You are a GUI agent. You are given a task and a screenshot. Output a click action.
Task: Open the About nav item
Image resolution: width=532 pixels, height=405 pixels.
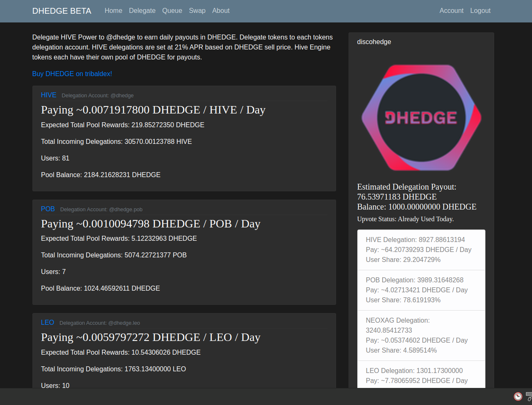pos(221,11)
